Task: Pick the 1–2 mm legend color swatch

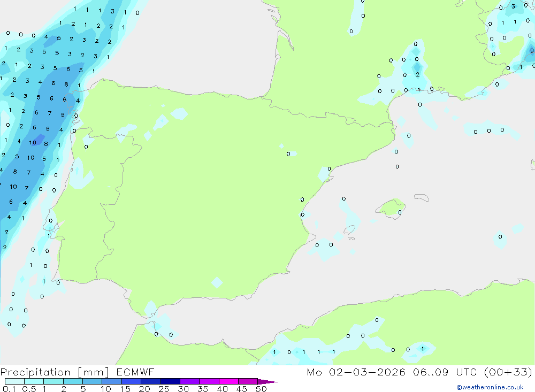Action: (x=53, y=381)
